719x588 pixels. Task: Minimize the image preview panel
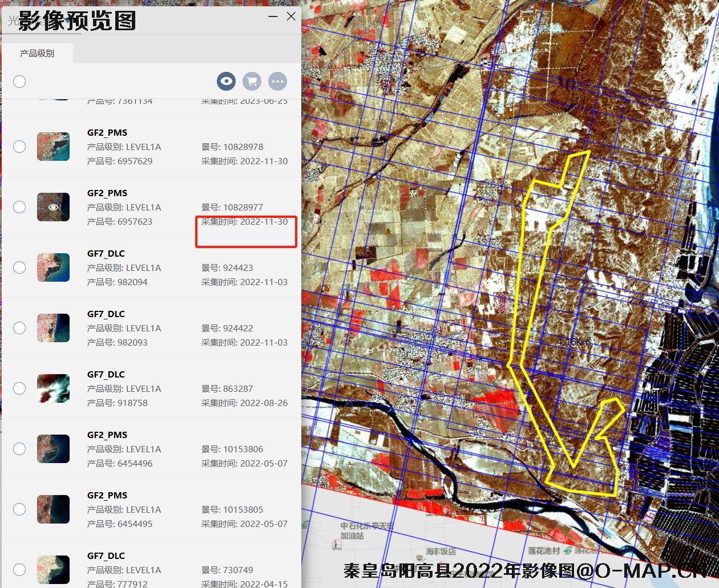click(273, 17)
